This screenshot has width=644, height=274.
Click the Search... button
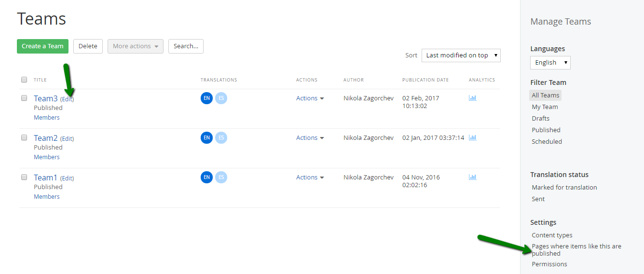click(186, 46)
